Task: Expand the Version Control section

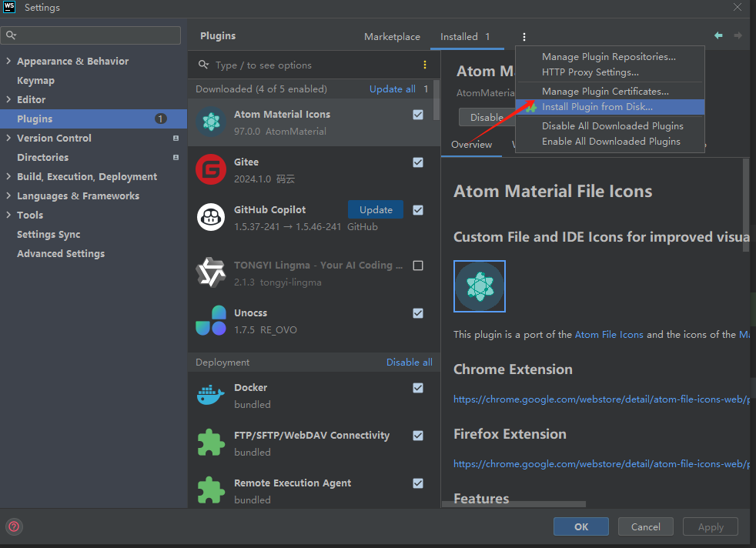Action: (x=8, y=139)
